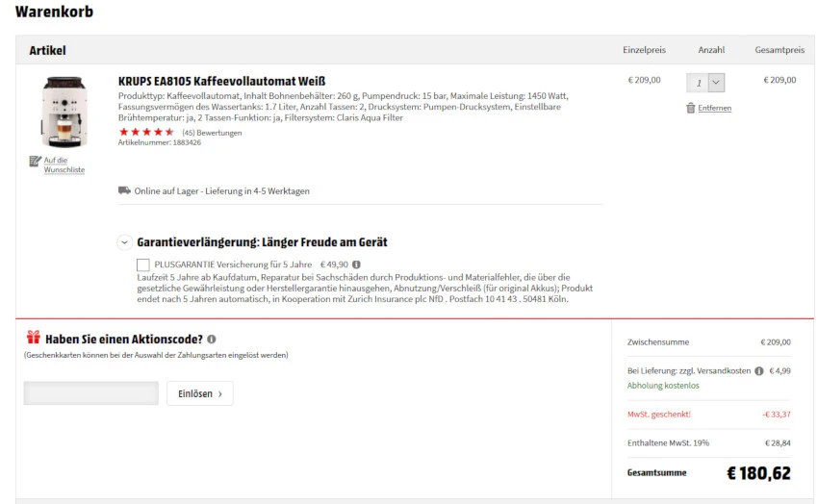The image size is (818, 504).
Task: Click the trash icon next to Entfernen
Action: click(690, 108)
